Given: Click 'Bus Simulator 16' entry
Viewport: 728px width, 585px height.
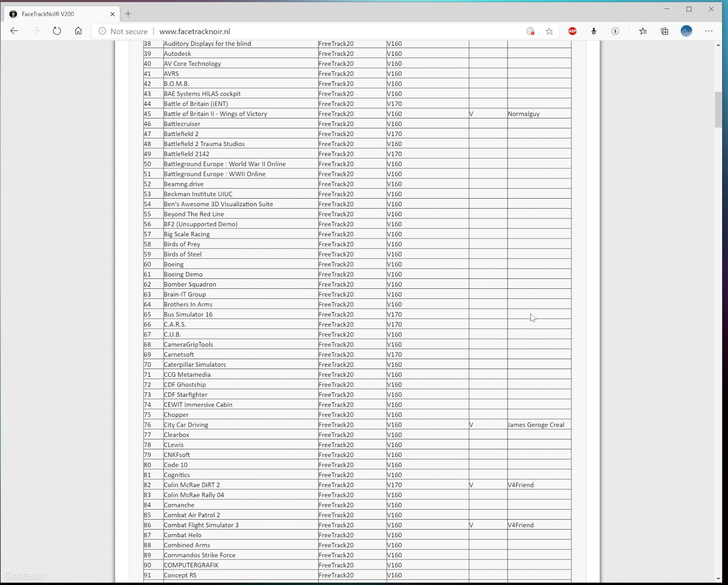Looking at the screenshot, I should [x=188, y=314].
